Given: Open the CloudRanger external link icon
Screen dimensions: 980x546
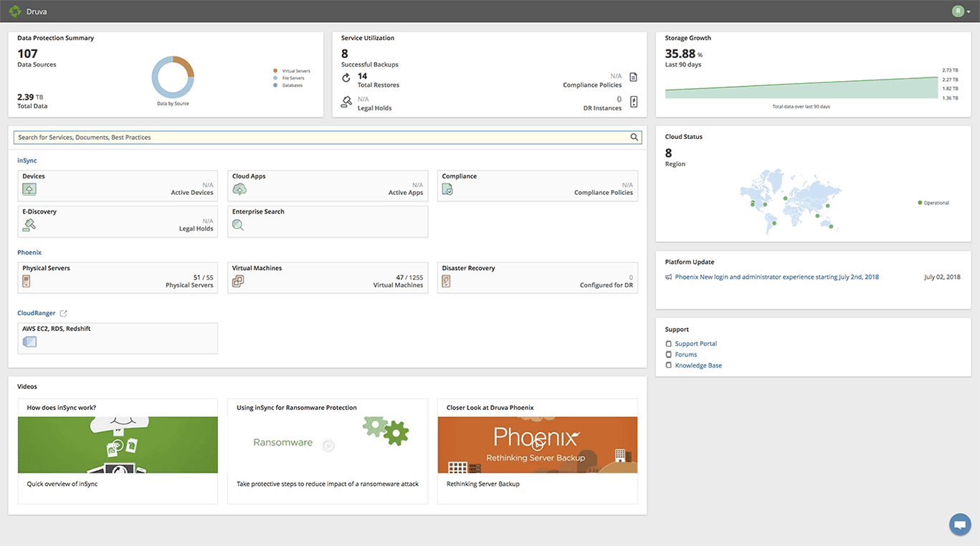Looking at the screenshot, I should (63, 313).
